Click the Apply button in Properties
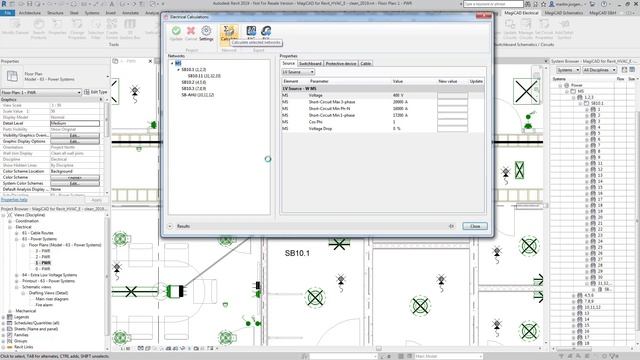 [96, 200]
